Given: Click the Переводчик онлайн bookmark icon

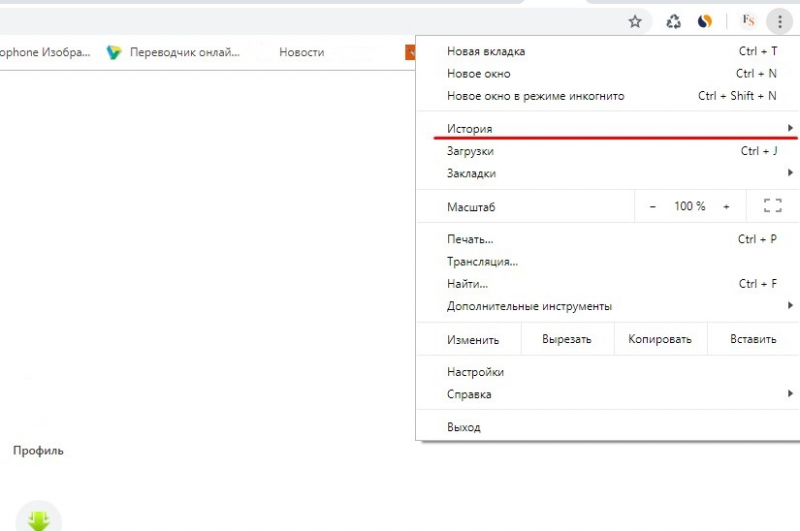Looking at the screenshot, I should point(114,52).
